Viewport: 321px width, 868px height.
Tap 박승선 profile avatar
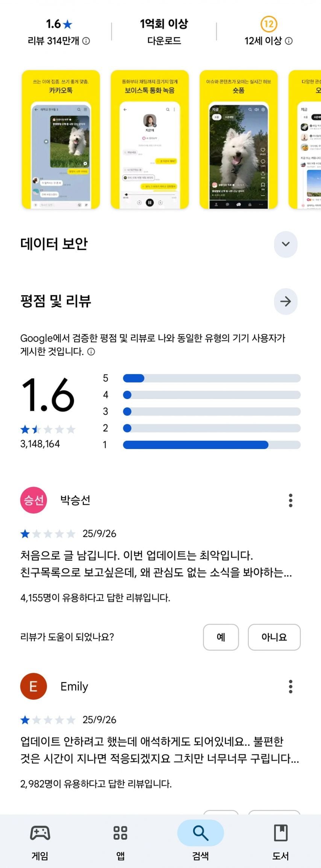click(x=33, y=500)
